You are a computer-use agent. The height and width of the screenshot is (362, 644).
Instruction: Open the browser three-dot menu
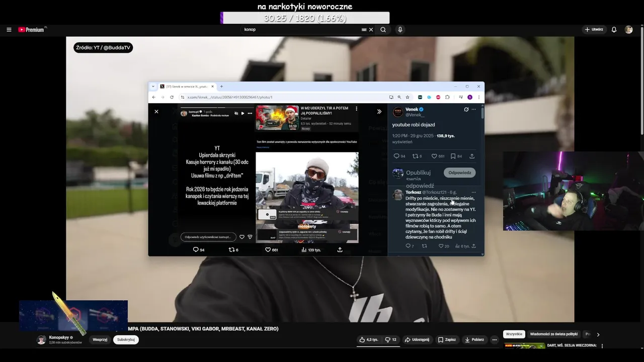tap(478, 97)
